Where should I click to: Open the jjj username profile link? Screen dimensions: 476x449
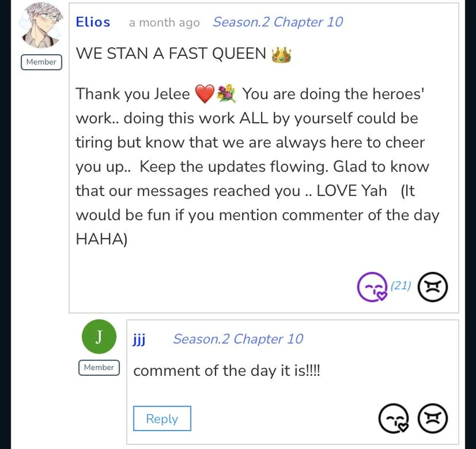139,339
